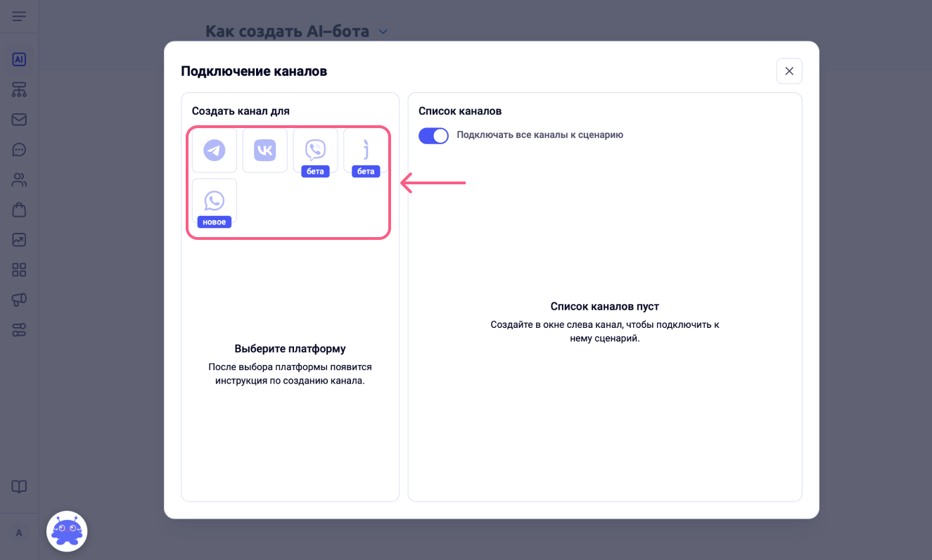Open the users section in sidebar
The image size is (932, 560).
point(19,180)
